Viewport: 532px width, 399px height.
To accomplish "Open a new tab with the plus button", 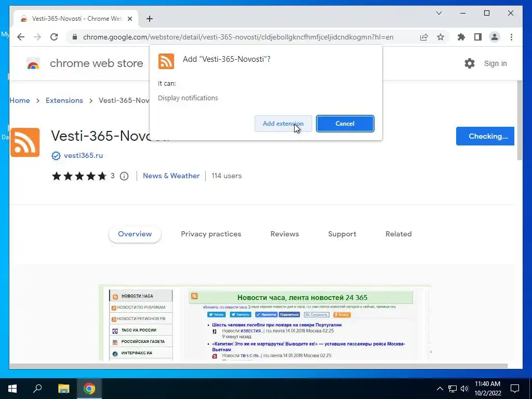I will point(149,19).
